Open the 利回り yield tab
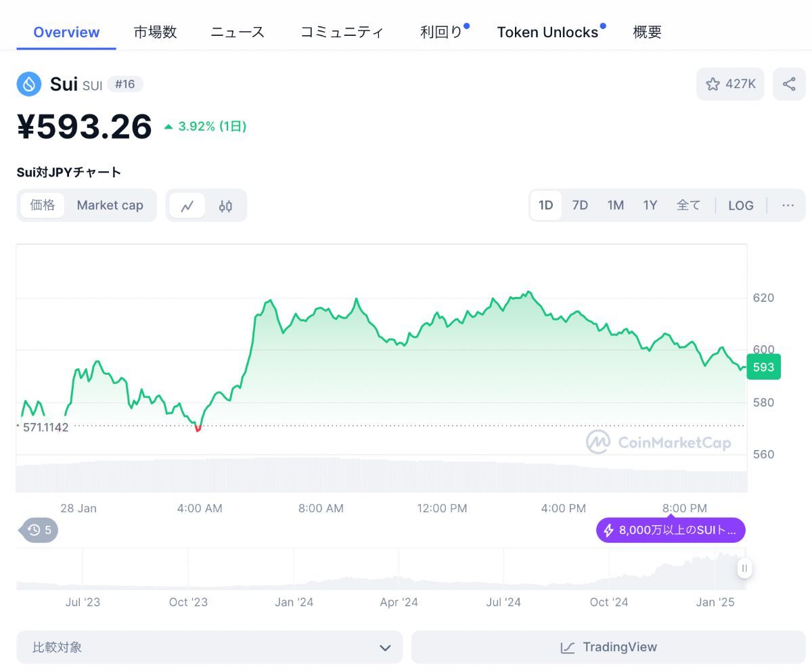The image size is (812, 672). (x=442, y=32)
